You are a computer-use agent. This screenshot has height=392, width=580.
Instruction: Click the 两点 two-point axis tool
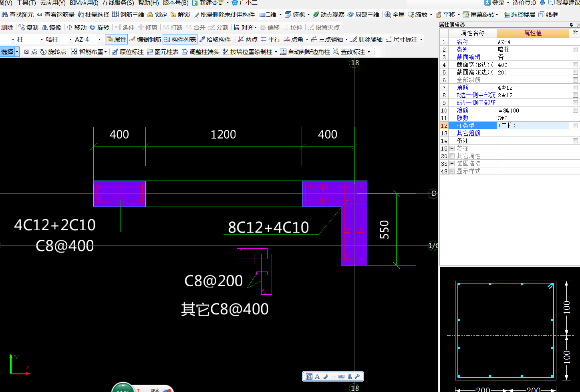pyautogui.click(x=248, y=39)
